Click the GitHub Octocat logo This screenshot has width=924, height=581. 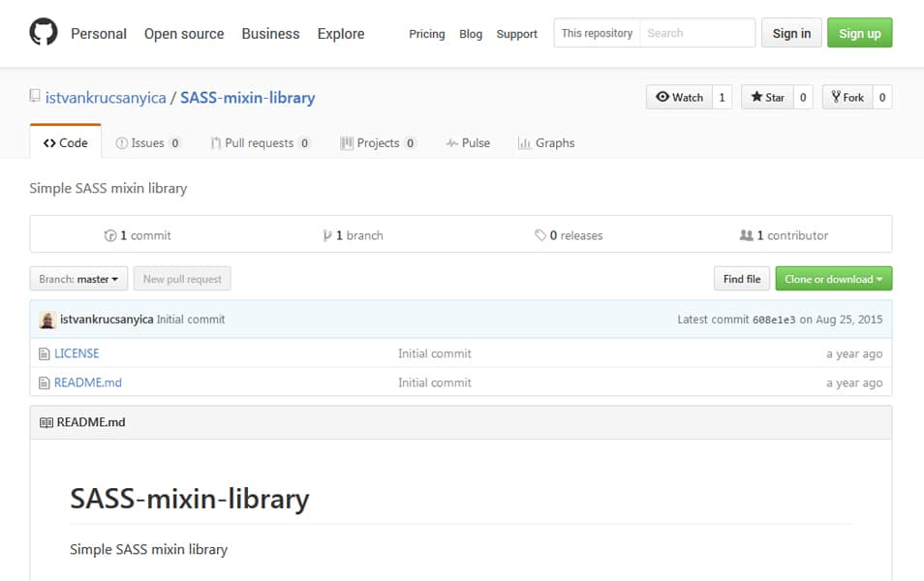[x=44, y=32]
